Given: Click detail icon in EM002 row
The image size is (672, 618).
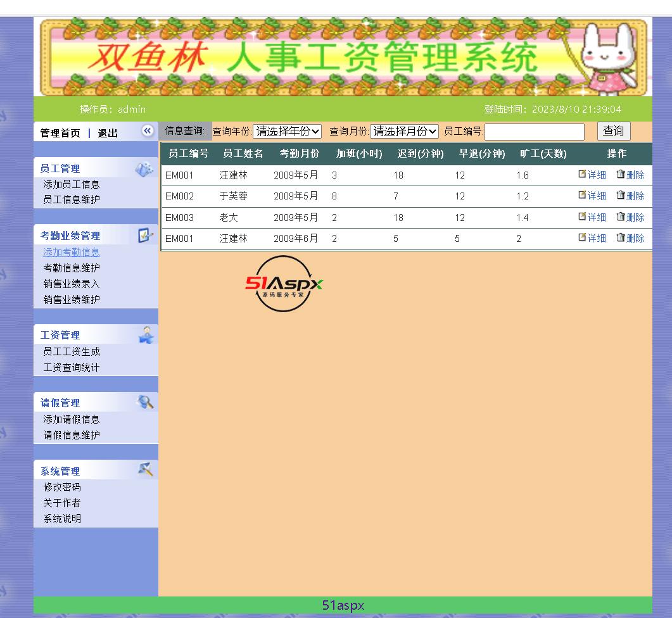Looking at the screenshot, I should click(582, 195).
